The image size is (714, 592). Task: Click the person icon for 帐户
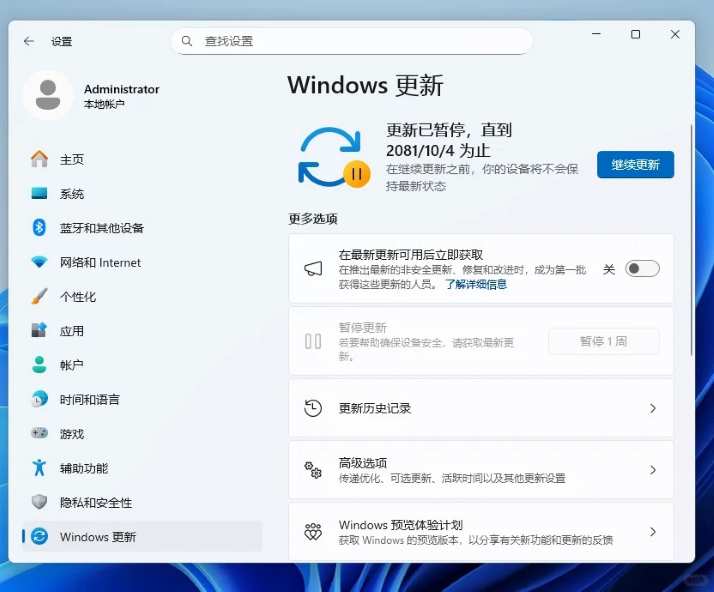click(39, 365)
